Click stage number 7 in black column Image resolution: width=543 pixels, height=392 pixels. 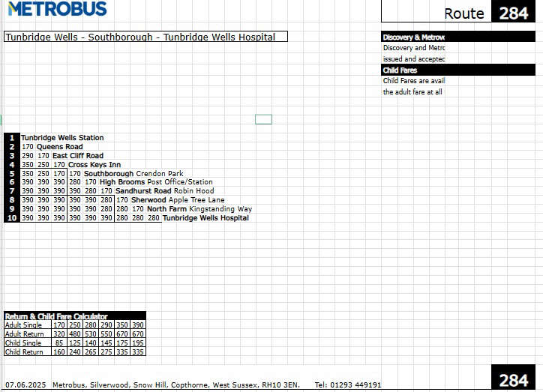click(12, 191)
